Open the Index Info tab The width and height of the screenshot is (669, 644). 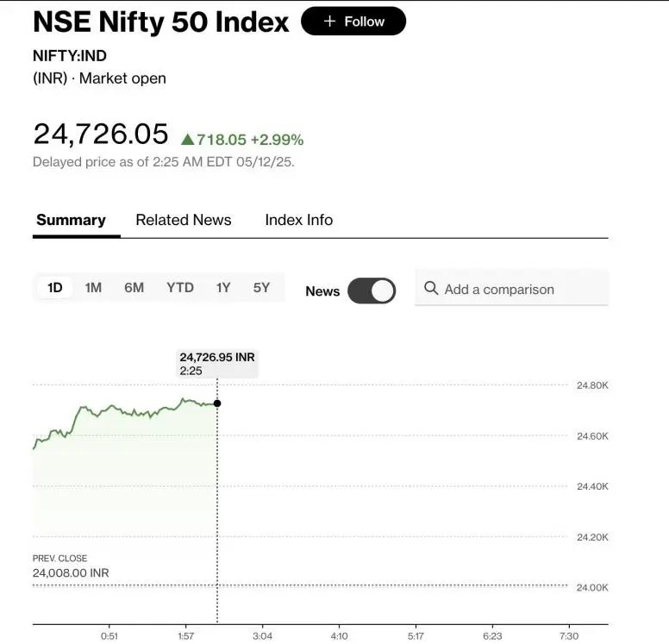(298, 220)
